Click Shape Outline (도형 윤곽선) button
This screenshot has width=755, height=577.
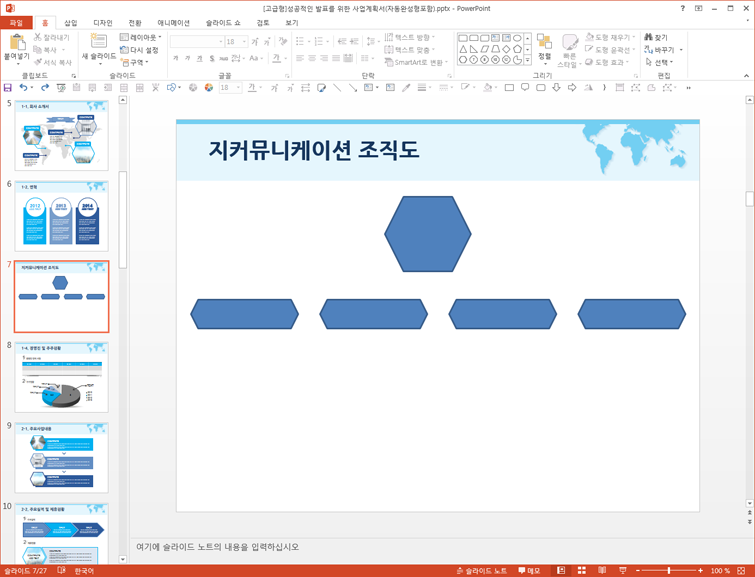(611, 50)
